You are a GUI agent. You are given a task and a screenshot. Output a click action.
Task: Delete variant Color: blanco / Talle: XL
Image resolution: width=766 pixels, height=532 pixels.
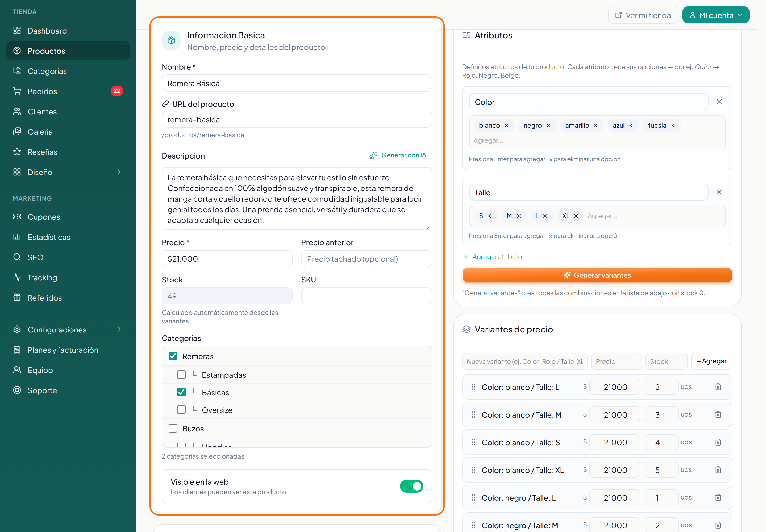718,470
